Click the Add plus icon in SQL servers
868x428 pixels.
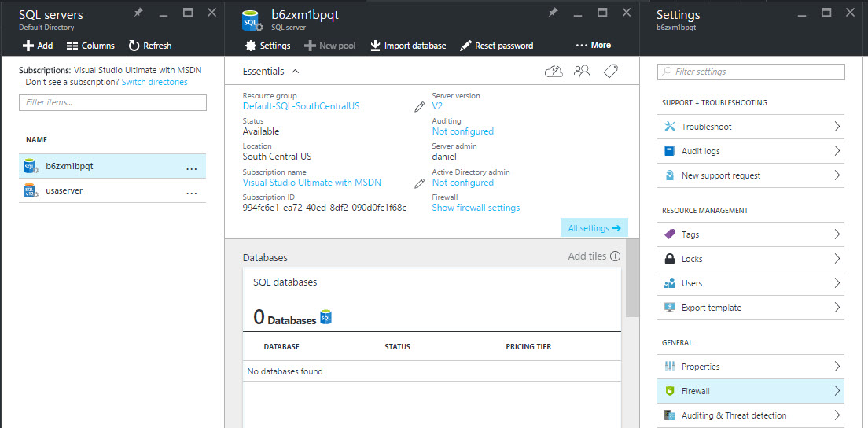29,46
